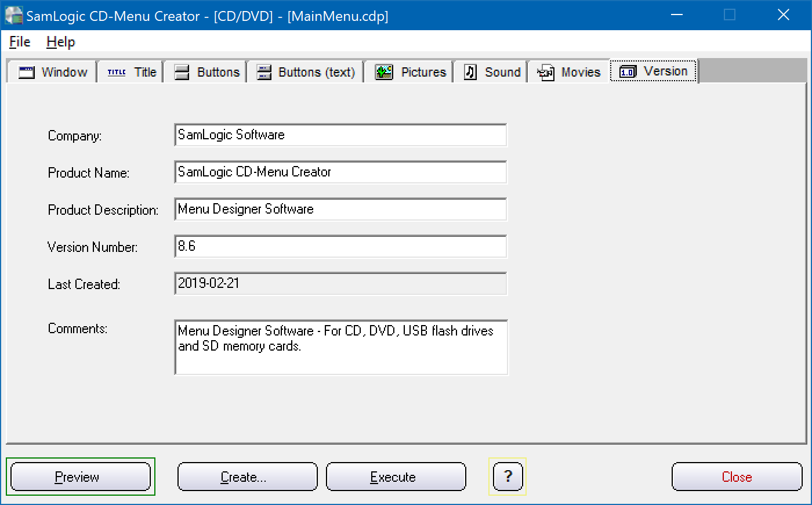The height and width of the screenshot is (505, 812).
Task: Click the Company: label
Action: click(75, 136)
